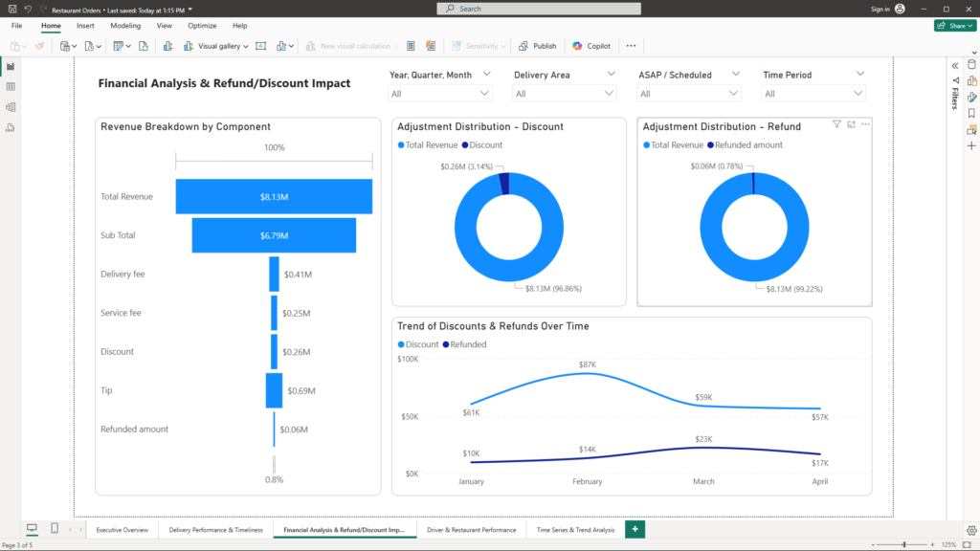Switch to Table view in left sidebar
This screenshot has width=980, height=551.
click(11, 87)
